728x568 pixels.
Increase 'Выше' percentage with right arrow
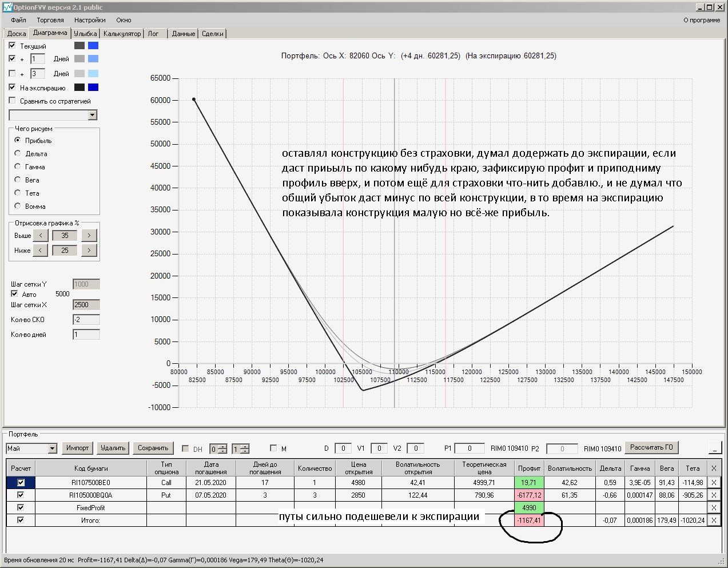[x=89, y=236]
